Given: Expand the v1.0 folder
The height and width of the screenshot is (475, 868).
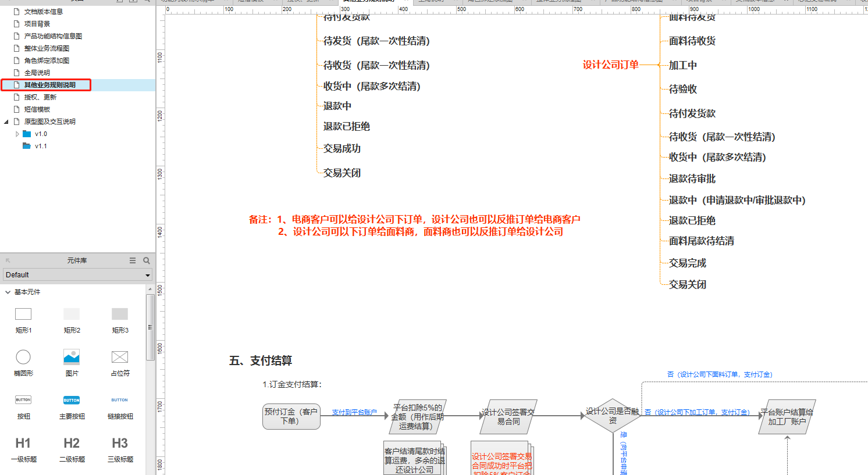Looking at the screenshot, I should pos(17,134).
